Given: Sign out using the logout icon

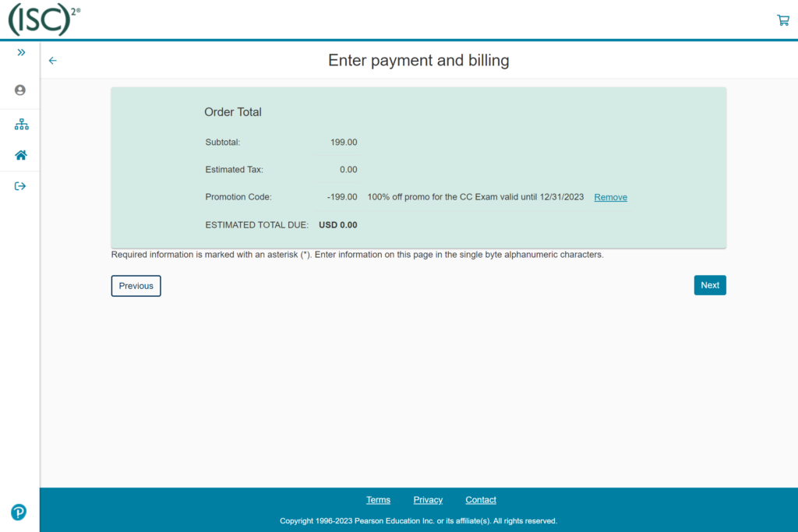Looking at the screenshot, I should [x=19, y=186].
